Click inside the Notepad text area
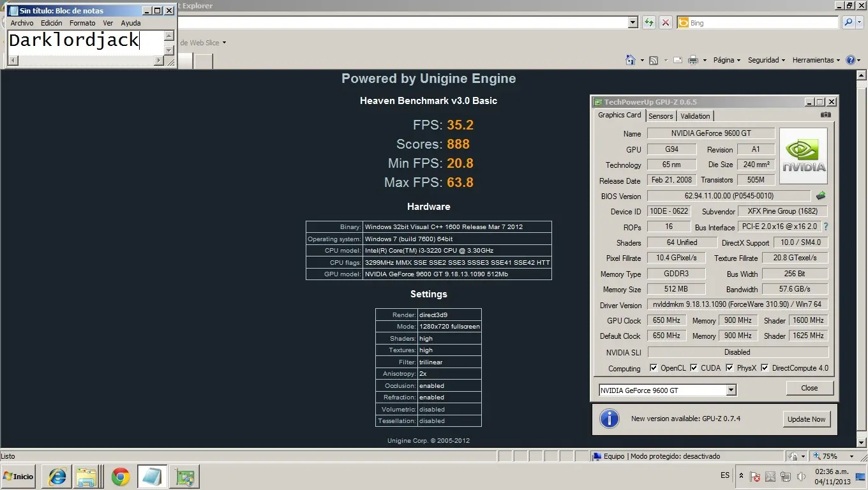Image resolution: width=868 pixels, height=490 pixels. click(x=86, y=43)
